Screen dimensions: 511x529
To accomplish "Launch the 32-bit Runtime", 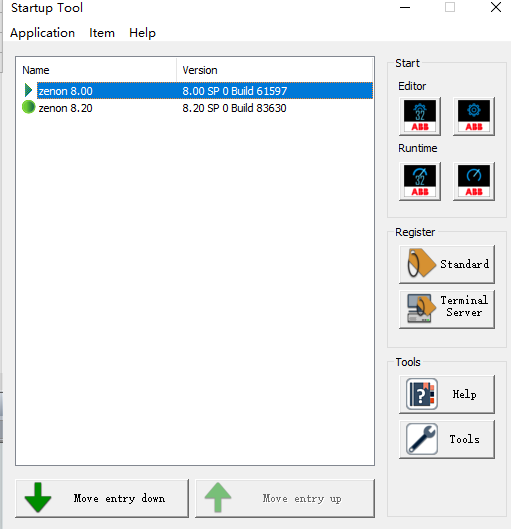I will 420,182.
